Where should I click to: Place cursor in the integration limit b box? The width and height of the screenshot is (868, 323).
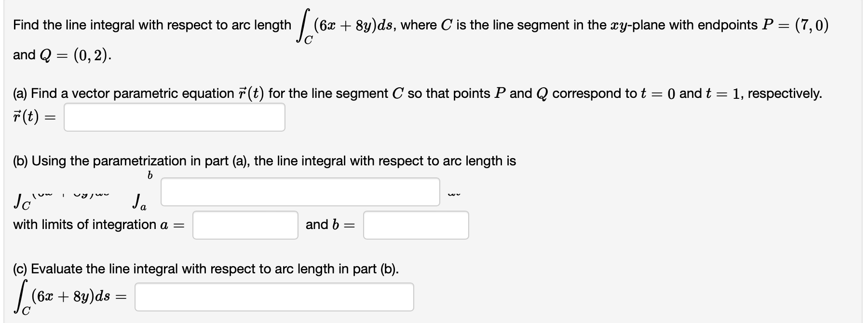pos(416,225)
